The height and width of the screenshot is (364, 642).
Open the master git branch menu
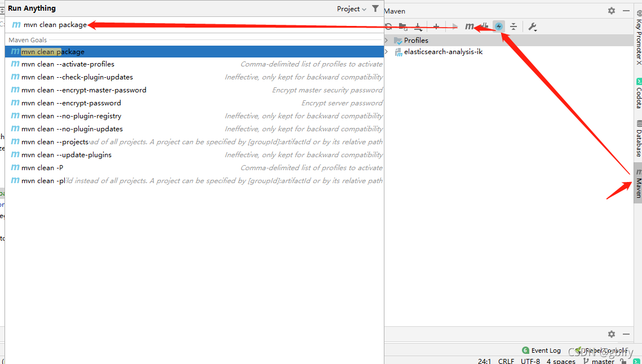coord(599,361)
